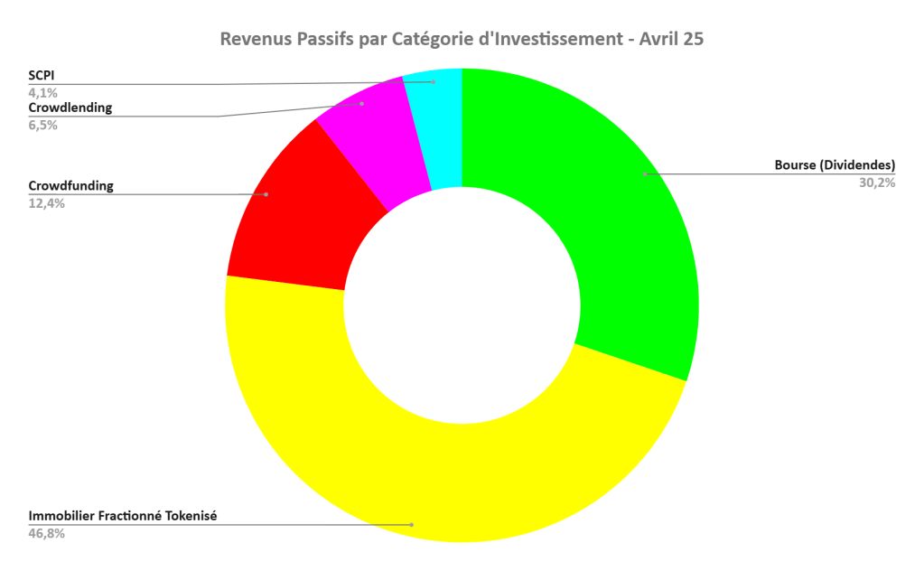Click the 46,8% percentage value

click(46, 533)
